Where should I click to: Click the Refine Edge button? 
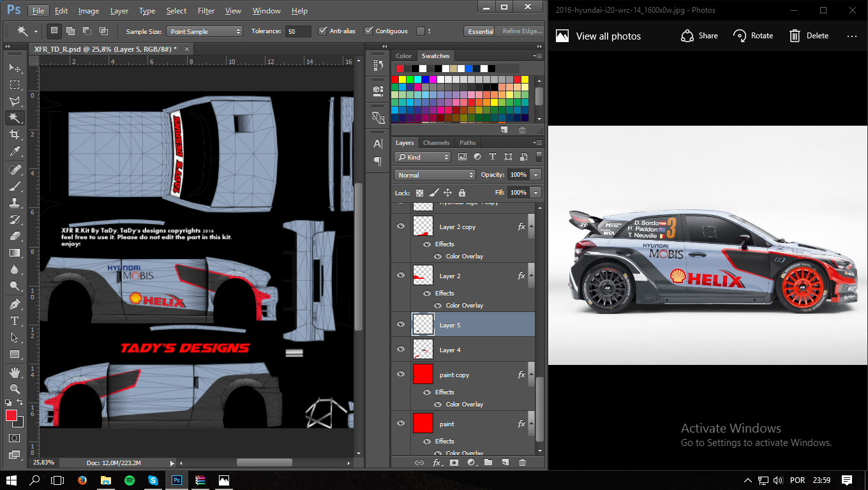[x=521, y=31]
